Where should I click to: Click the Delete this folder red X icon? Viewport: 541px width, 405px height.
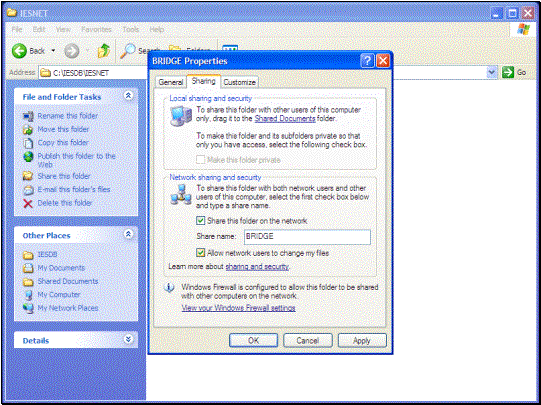(28, 203)
